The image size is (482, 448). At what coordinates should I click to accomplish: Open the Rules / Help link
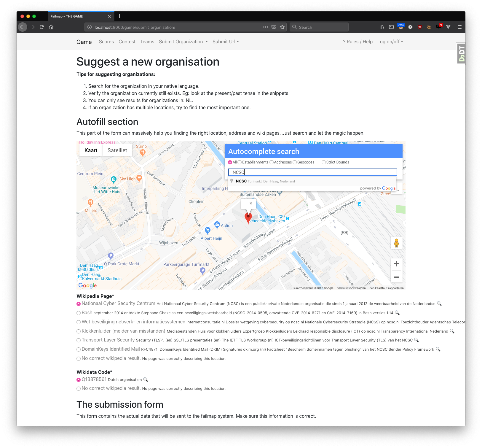357,42
